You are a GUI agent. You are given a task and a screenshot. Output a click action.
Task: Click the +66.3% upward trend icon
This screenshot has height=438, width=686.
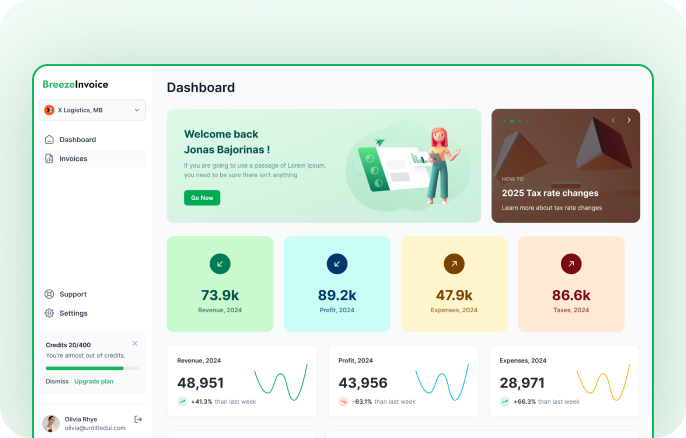[x=504, y=401]
